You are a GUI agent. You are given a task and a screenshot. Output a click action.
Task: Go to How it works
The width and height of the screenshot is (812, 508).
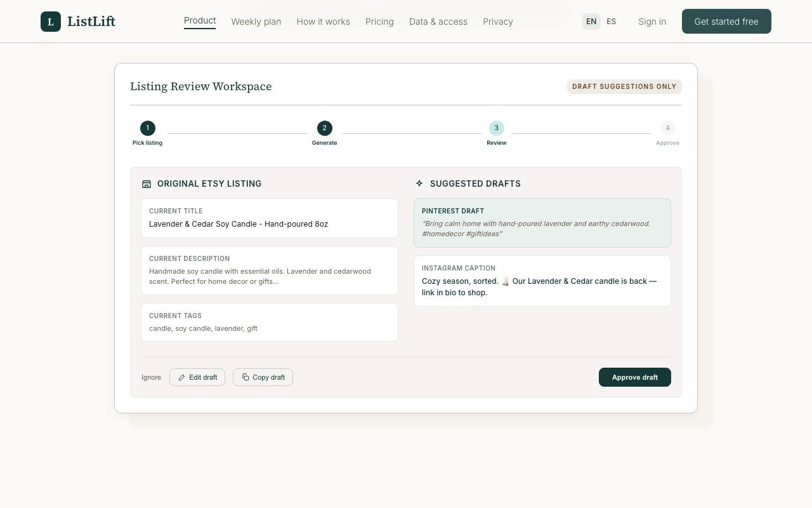(324, 22)
